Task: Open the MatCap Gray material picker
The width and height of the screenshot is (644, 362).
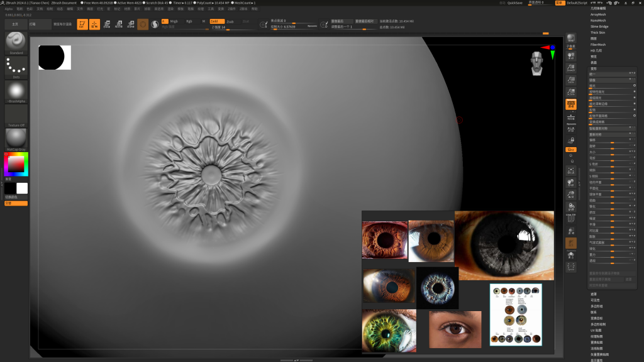Action: point(16,140)
